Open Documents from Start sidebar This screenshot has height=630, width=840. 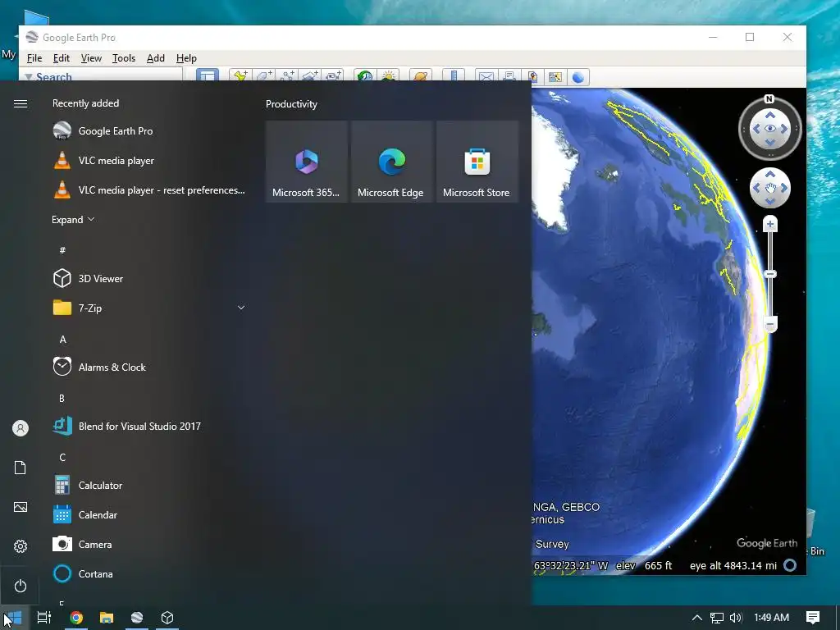(x=21, y=468)
